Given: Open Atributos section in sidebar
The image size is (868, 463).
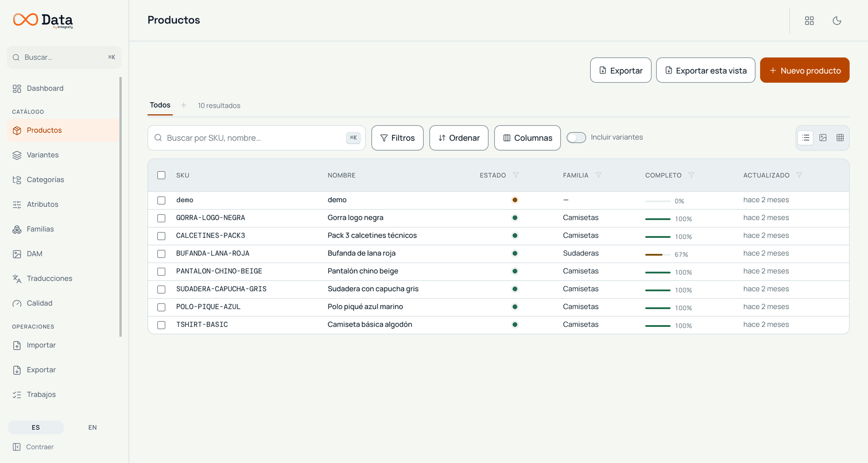Looking at the screenshot, I should pos(63,205).
